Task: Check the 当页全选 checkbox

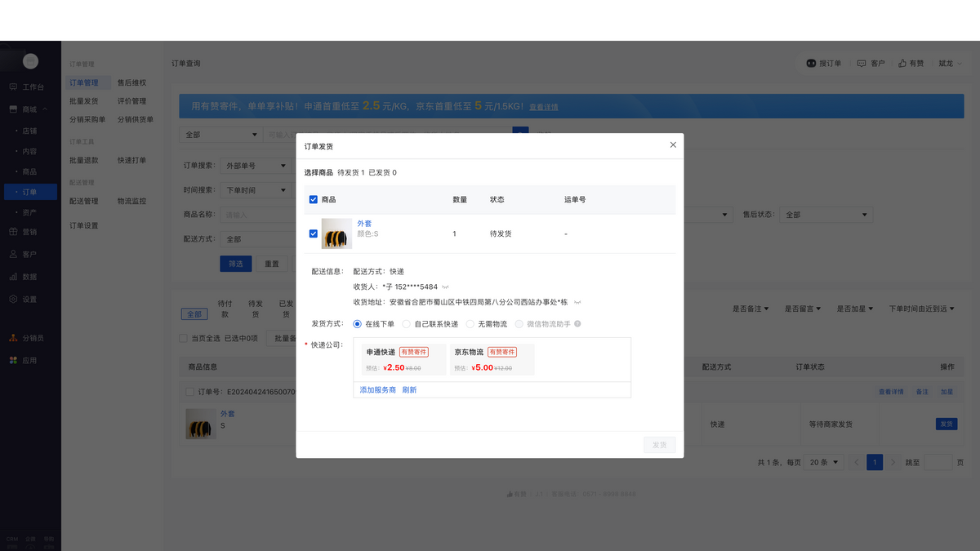Action: pyautogui.click(x=183, y=339)
